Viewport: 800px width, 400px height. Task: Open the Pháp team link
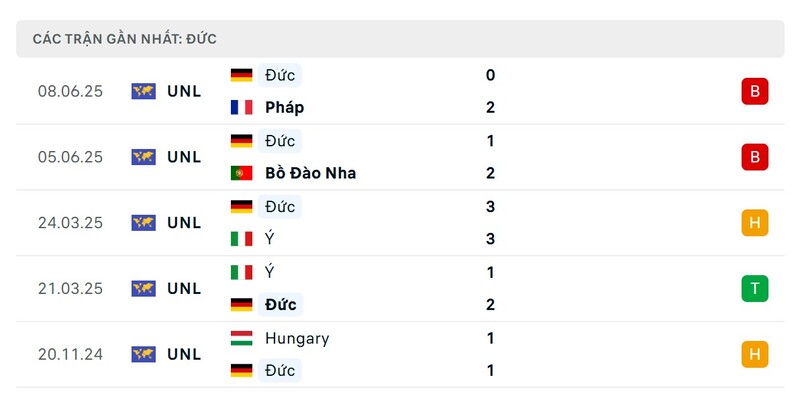click(284, 108)
